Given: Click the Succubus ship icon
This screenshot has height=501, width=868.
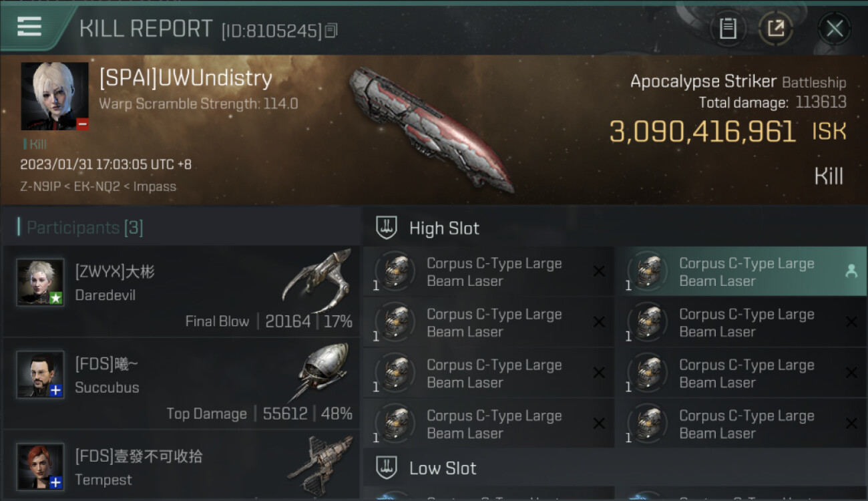Looking at the screenshot, I should [x=322, y=371].
